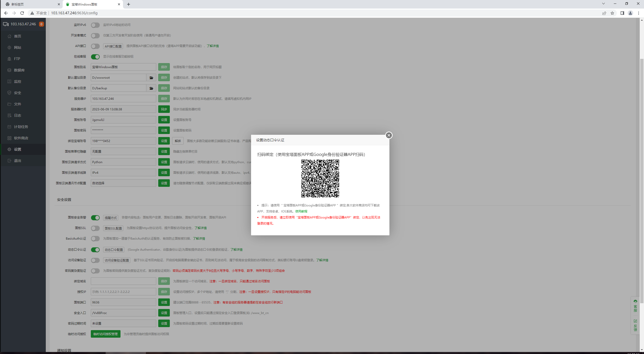
Task: Turn off the 面板安全告警 switch
Action: [95, 218]
